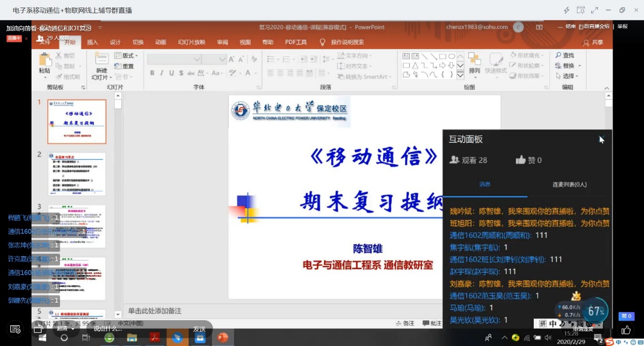
Task: Click the PowerPoint icon in Windows taskbar
Action: (222, 337)
